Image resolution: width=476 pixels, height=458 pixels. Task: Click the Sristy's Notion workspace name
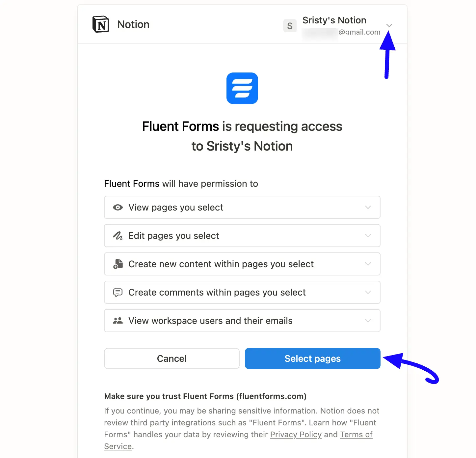[x=334, y=20]
